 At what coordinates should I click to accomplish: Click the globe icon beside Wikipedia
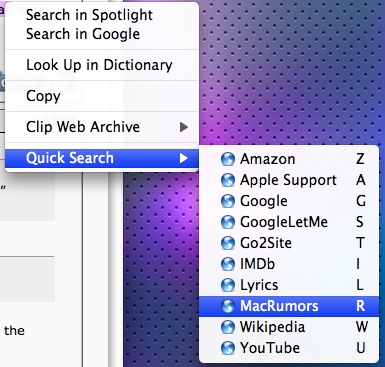tap(228, 327)
